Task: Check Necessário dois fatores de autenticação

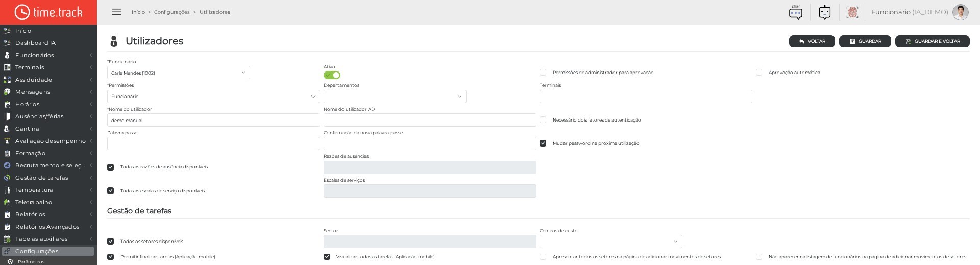Action: click(x=543, y=120)
